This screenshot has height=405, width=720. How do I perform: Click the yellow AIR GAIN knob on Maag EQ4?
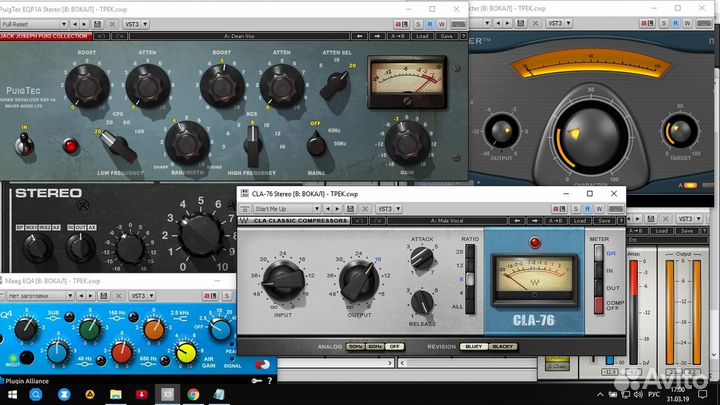(x=185, y=352)
